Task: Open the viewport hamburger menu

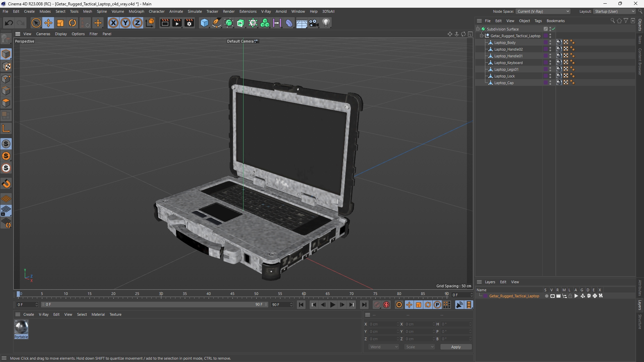Action: [18, 34]
